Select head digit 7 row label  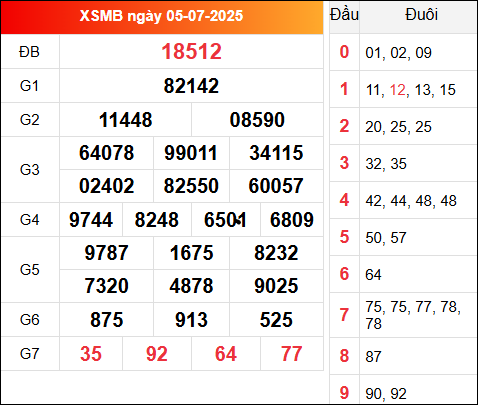point(344,315)
